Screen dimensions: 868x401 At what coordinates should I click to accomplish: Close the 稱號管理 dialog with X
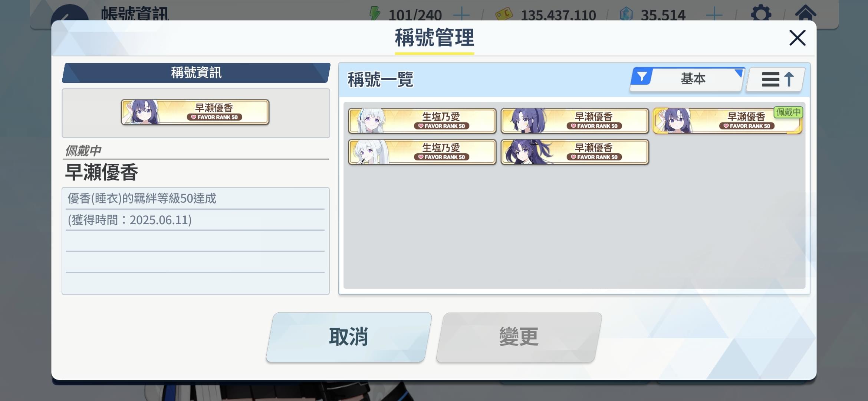[x=797, y=38]
